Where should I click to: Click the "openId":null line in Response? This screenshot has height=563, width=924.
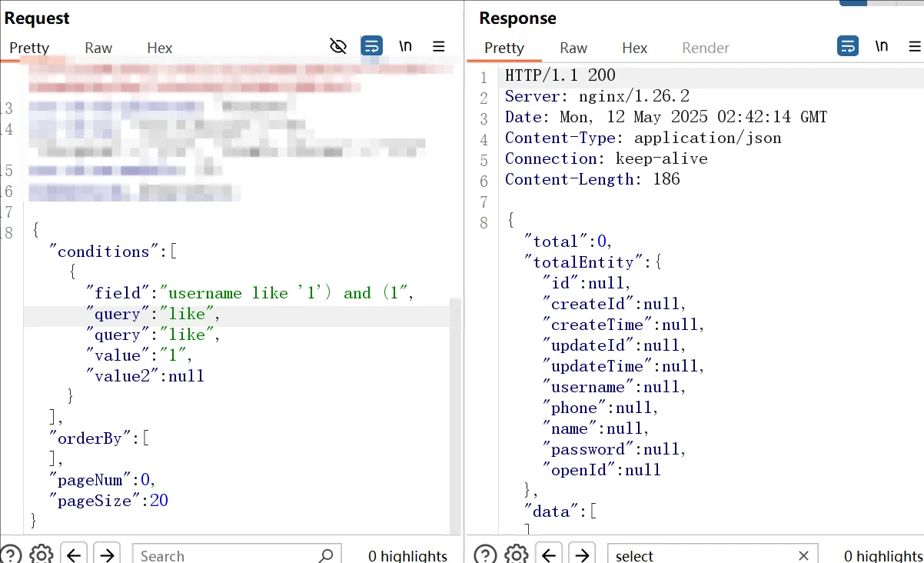click(x=602, y=470)
